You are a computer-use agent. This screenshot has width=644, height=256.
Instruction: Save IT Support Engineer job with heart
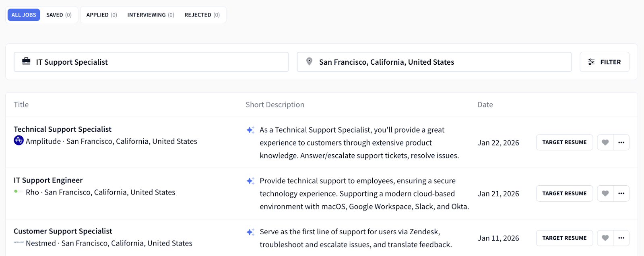click(x=605, y=193)
